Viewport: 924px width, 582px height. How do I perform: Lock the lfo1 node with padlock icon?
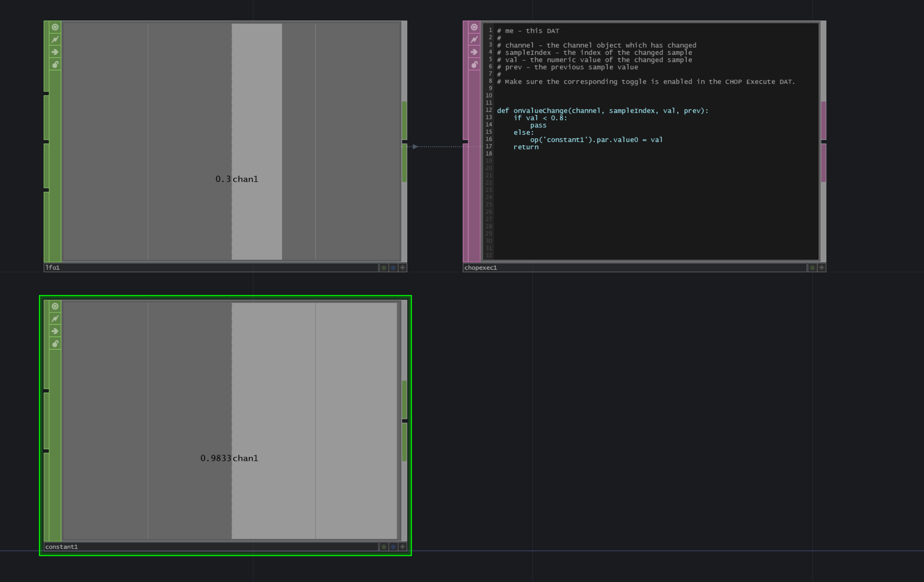point(55,64)
